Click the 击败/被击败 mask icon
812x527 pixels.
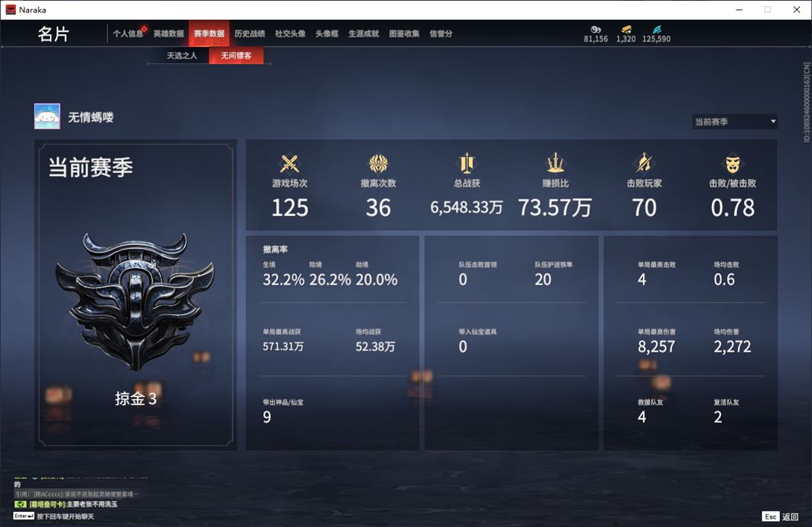(x=732, y=164)
